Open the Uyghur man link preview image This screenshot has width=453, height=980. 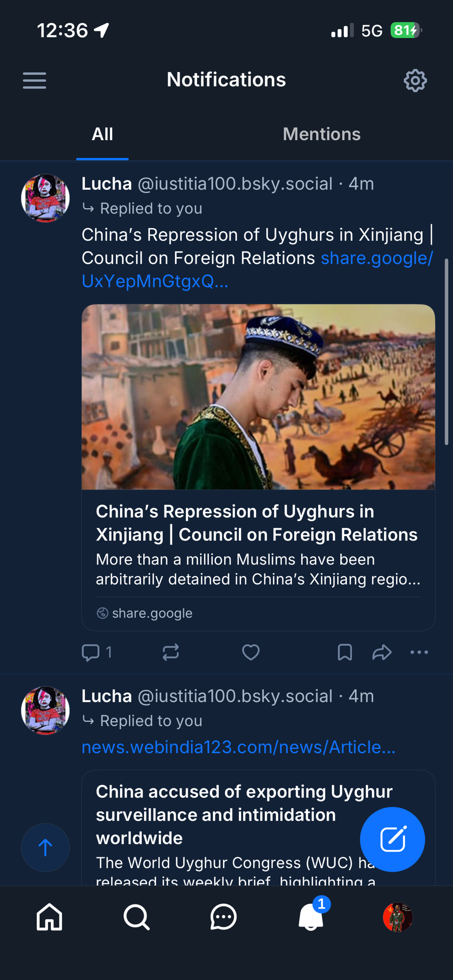(258, 396)
